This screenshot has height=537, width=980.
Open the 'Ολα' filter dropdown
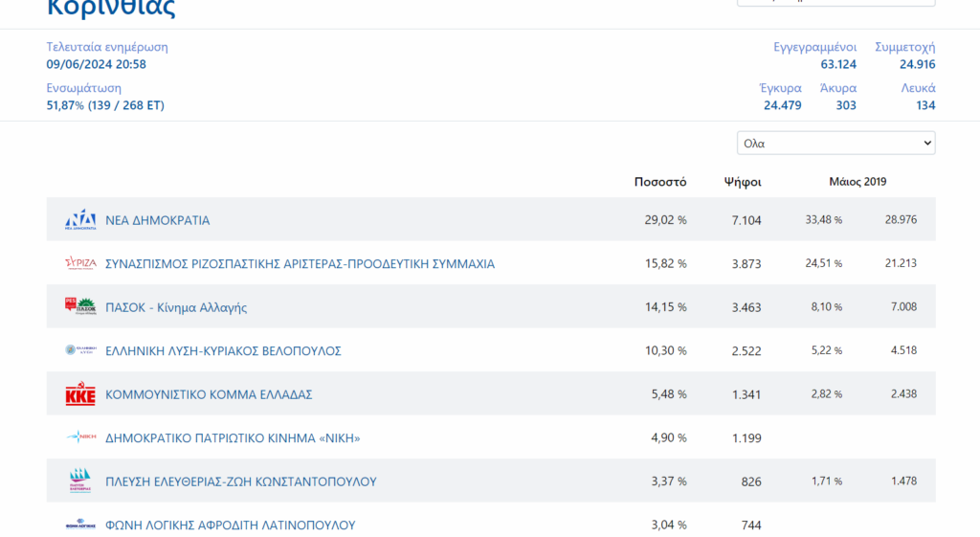835,144
